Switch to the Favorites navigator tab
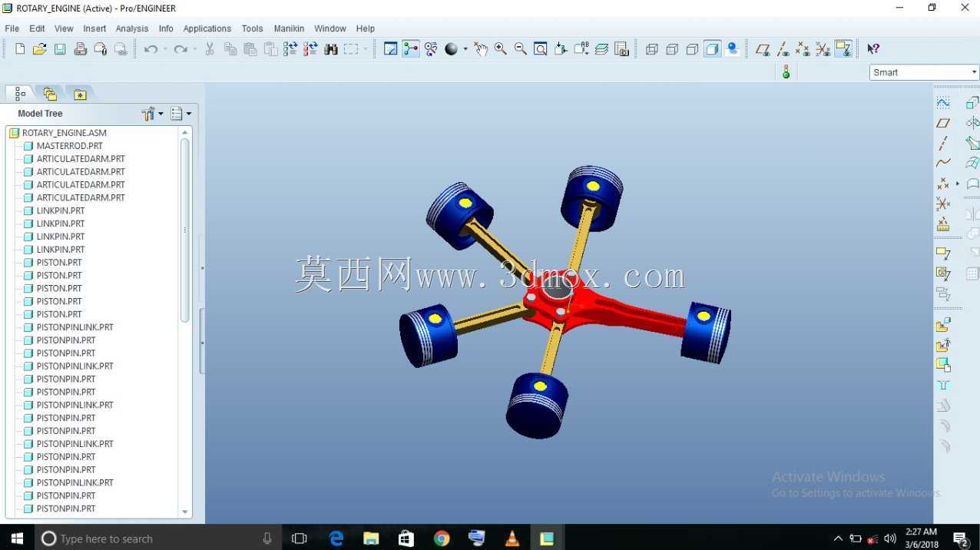The image size is (980, 550). point(80,94)
